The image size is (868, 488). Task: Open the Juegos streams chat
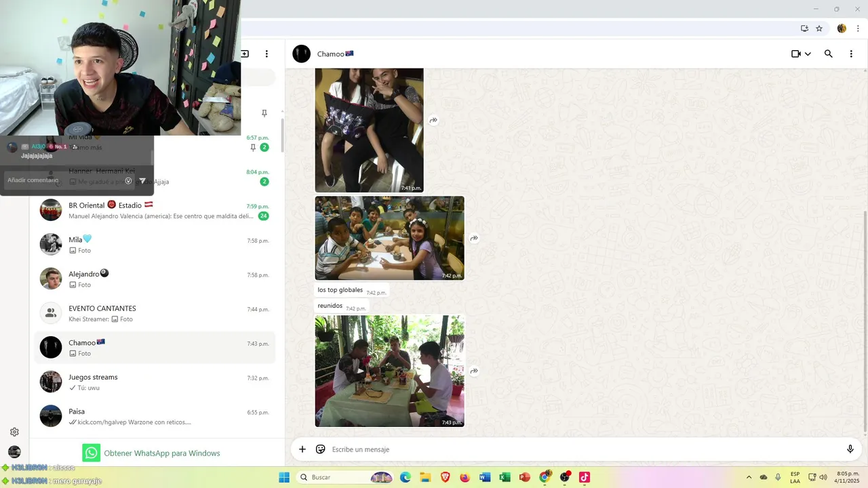click(x=155, y=382)
